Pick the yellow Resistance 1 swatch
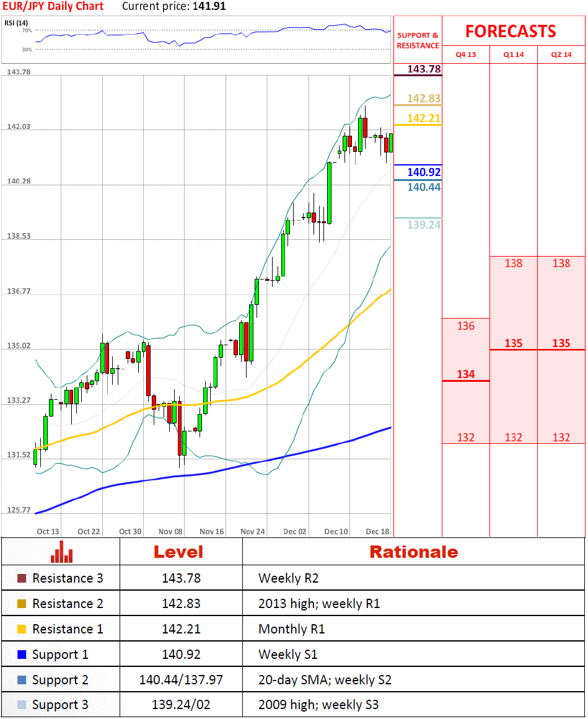588x719 pixels. pyautogui.click(x=22, y=629)
